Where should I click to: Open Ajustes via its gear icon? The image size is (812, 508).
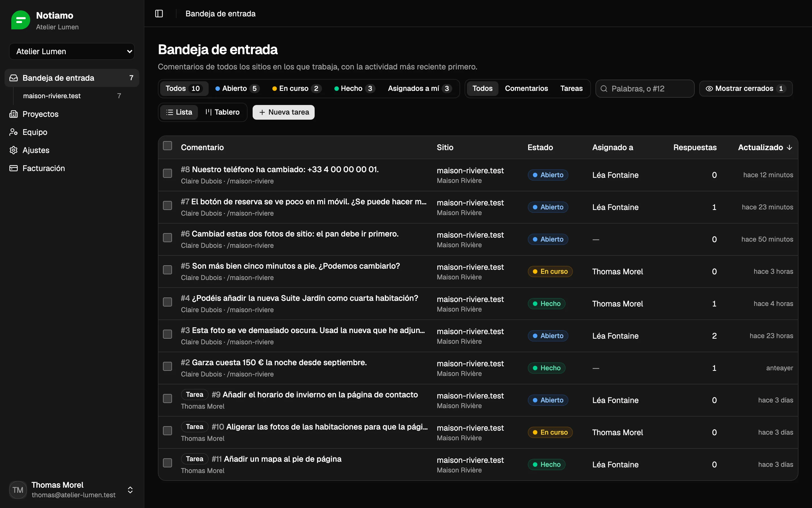tap(14, 150)
